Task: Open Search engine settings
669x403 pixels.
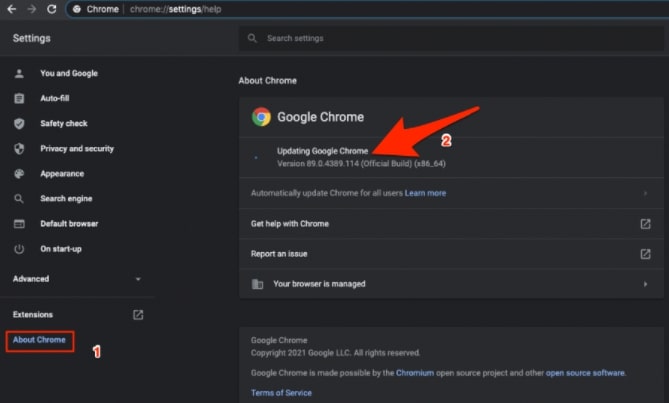Action: click(66, 199)
